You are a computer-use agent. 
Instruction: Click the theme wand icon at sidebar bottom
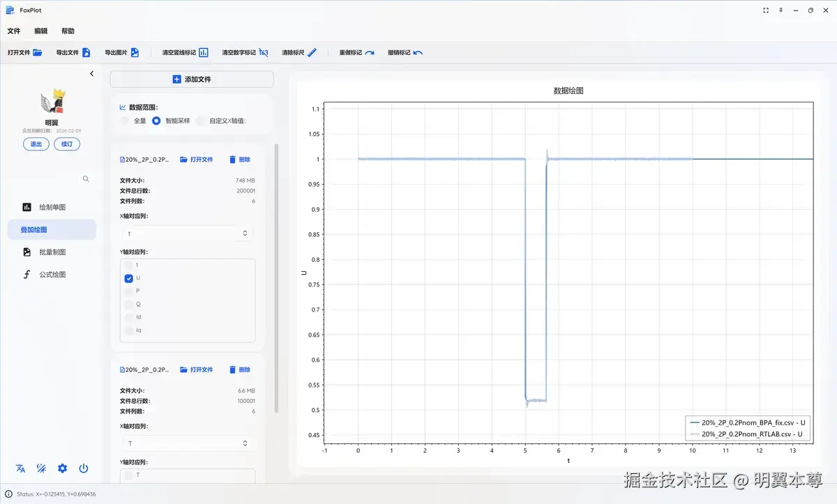(42, 468)
